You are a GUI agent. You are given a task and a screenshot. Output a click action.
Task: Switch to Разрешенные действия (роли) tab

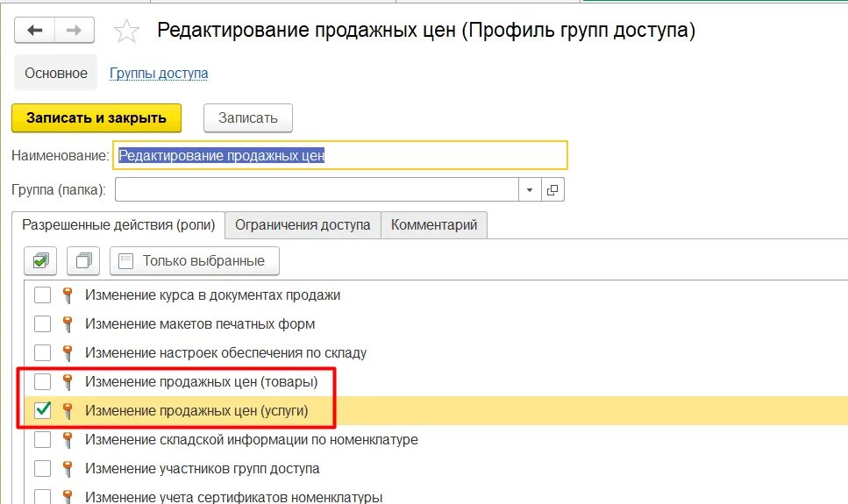118,225
